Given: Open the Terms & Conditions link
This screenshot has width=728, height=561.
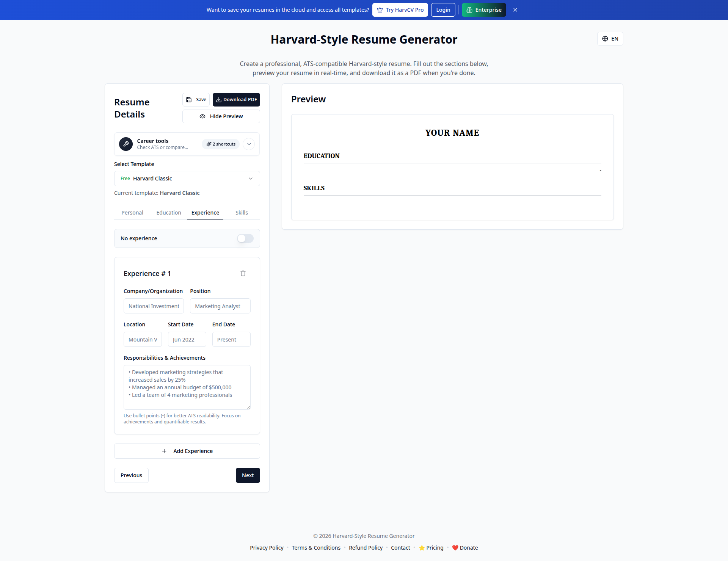Looking at the screenshot, I should [316, 548].
